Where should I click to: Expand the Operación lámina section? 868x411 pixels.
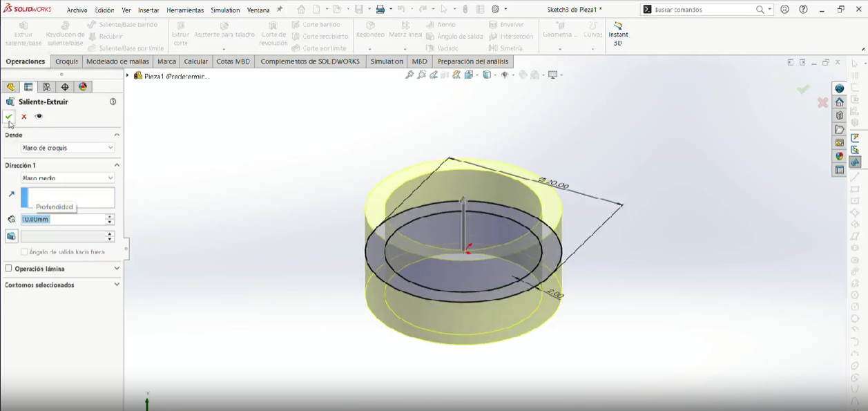pos(117,268)
